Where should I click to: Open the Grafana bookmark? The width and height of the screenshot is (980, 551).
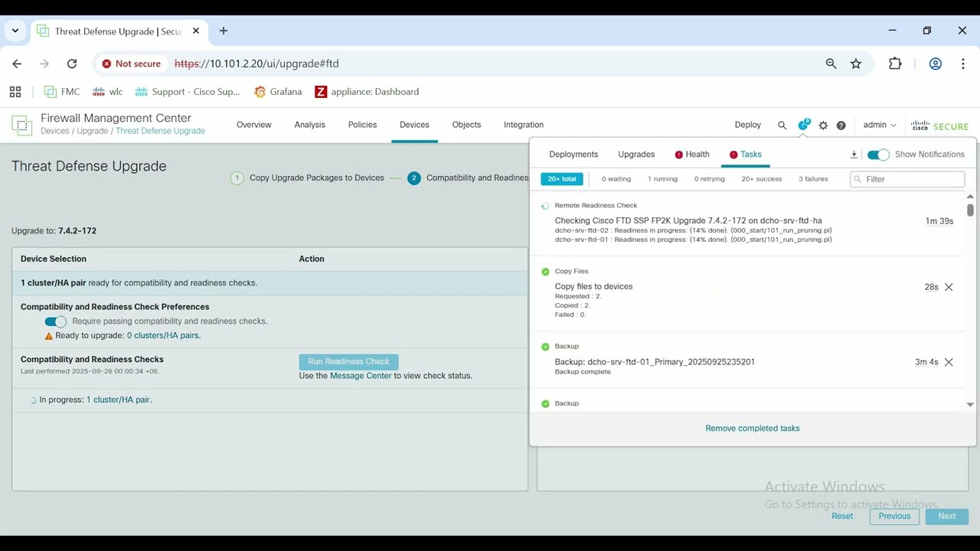click(278, 92)
